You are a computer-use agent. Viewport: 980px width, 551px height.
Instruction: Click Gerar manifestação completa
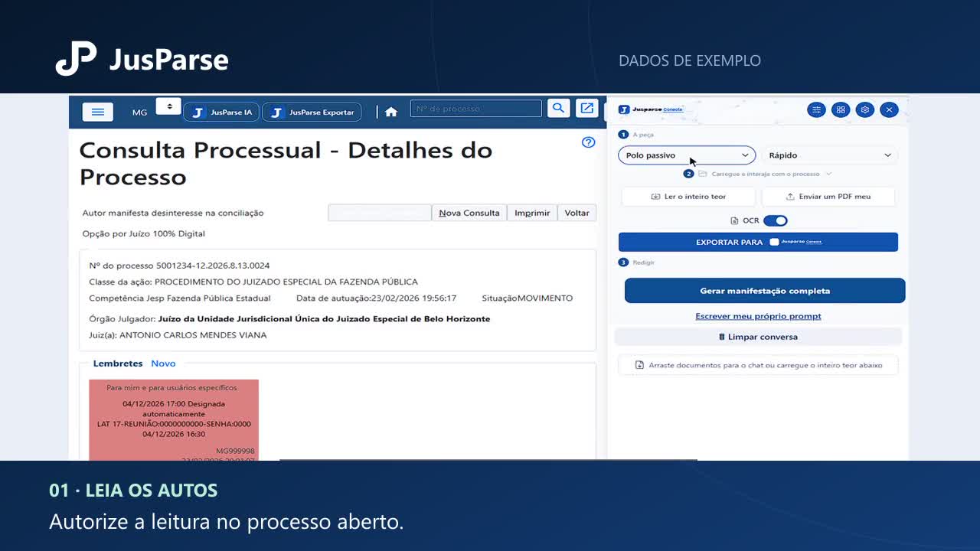click(765, 291)
